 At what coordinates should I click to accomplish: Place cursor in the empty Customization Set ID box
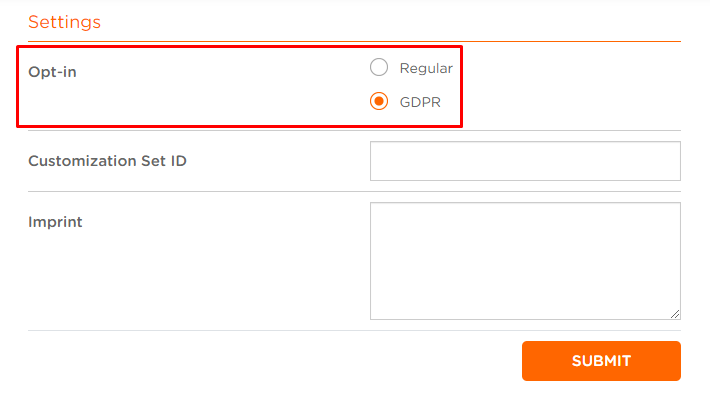tap(525, 161)
